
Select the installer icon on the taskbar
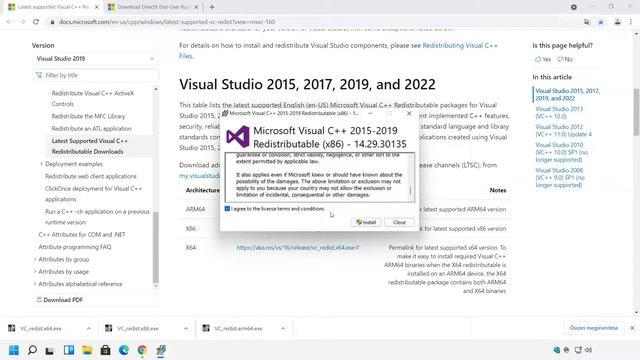[161, 350]
